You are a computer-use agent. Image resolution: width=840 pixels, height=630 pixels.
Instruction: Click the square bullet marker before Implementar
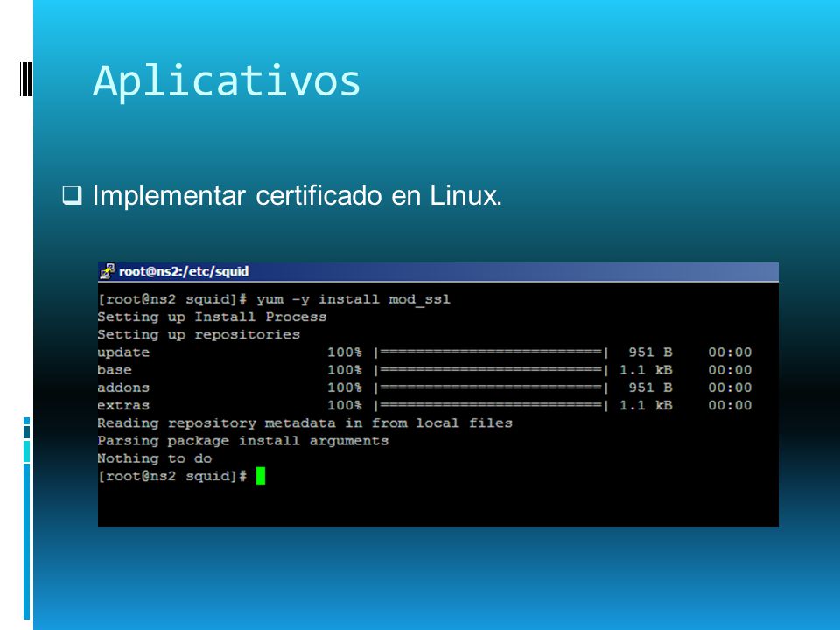click(73, 195)
